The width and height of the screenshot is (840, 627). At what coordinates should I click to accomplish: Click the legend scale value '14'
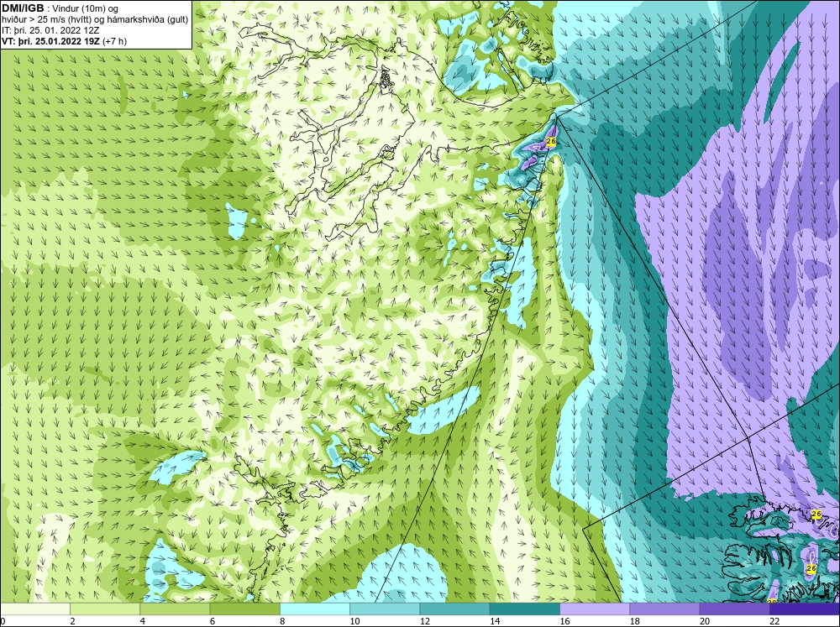tap(495, 621)
